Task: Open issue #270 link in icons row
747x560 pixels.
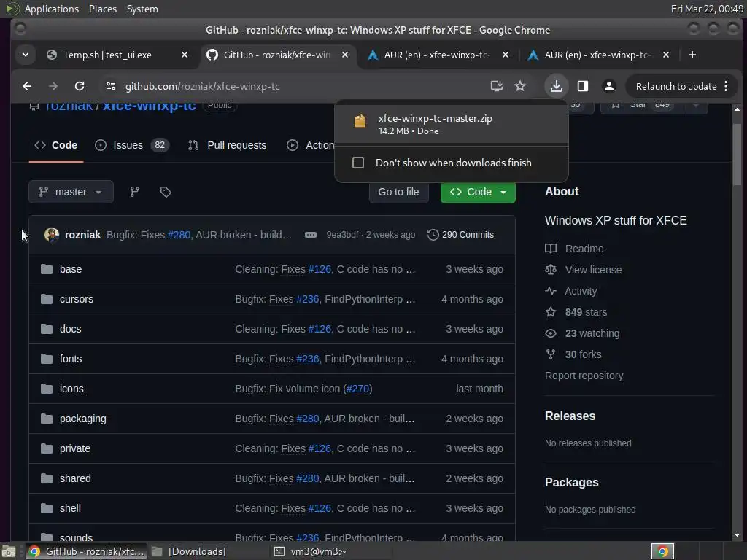Action: pos(357,389)
